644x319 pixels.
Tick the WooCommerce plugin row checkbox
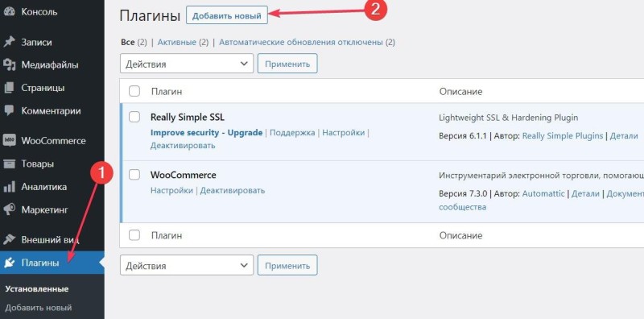coord(134,175)
